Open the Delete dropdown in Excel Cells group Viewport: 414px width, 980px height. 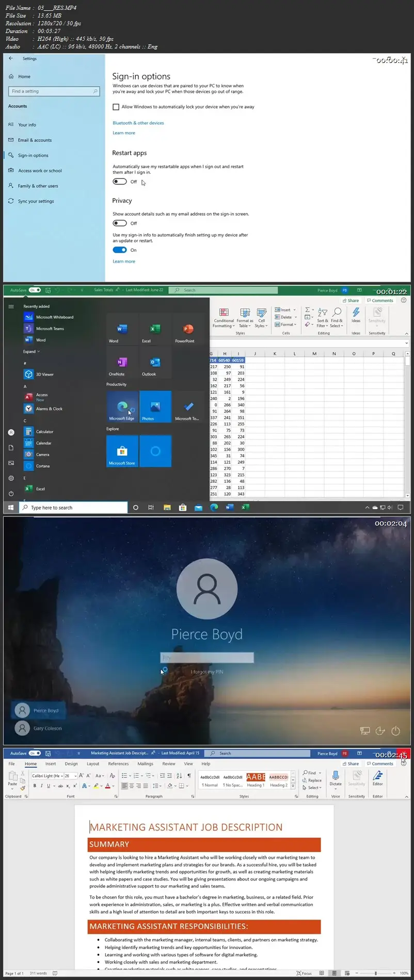[x=285, y=317]
